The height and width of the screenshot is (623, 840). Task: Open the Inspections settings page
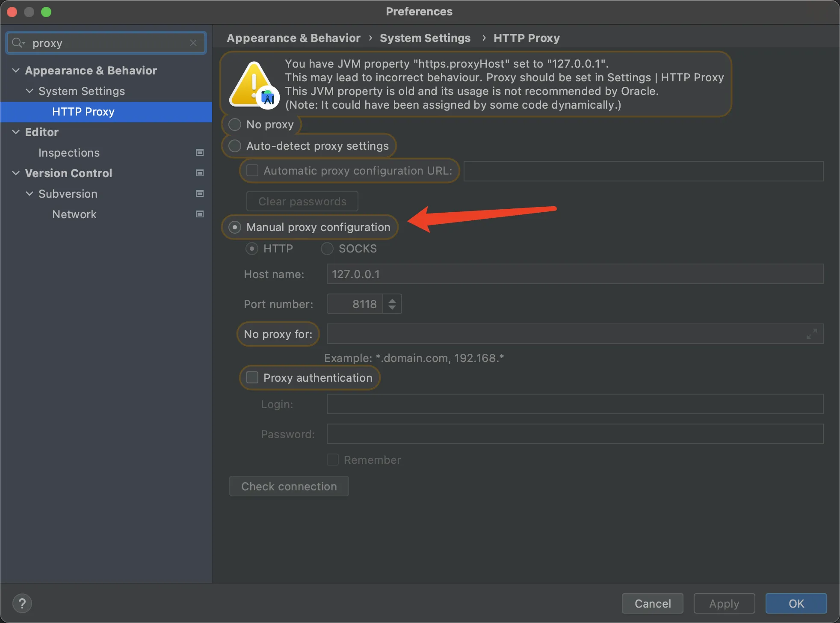point(69,153)
